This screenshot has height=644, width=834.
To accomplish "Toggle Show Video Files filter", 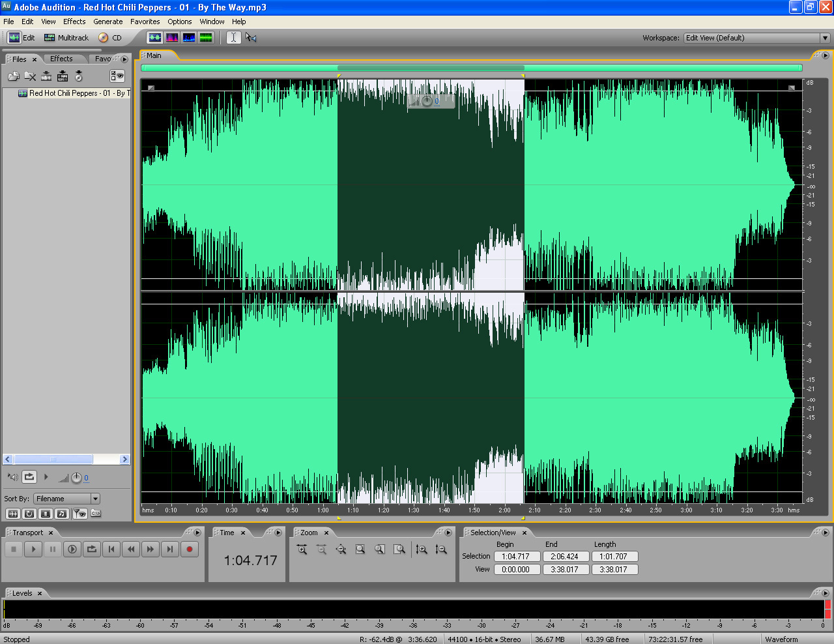I will (46, 514).
